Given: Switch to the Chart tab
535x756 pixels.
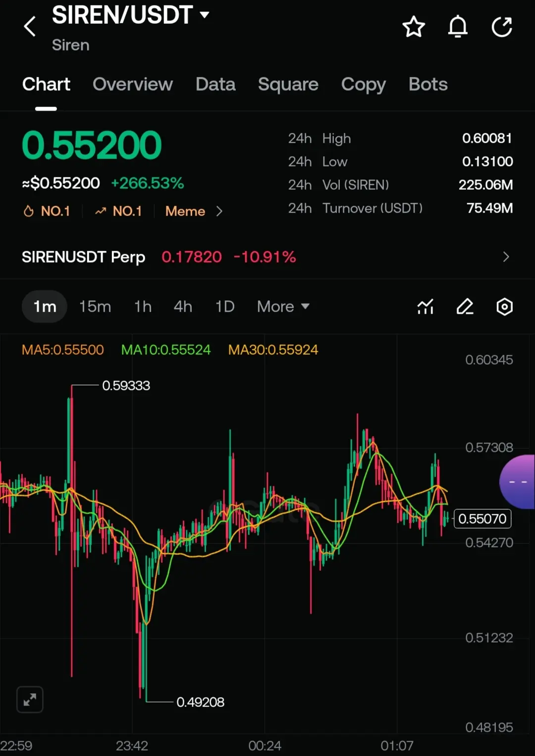Looking at the screenshot, I should pos(46,84).
